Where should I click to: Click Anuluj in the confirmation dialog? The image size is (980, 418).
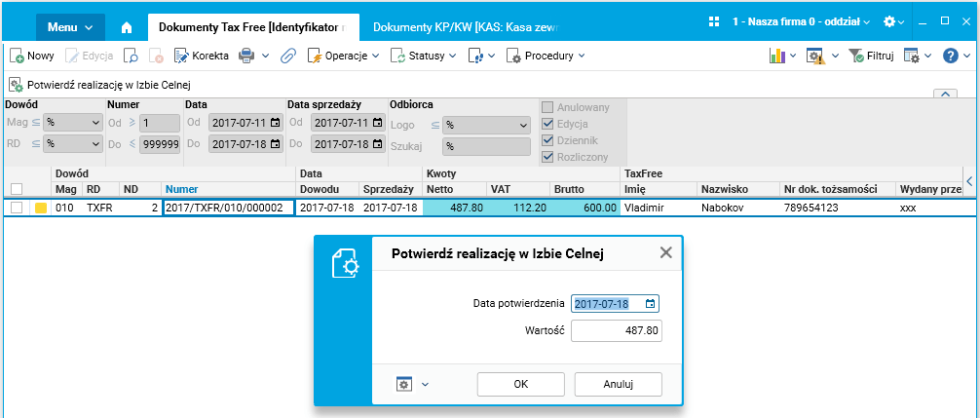pyautogui.click(x=619, y=384)
